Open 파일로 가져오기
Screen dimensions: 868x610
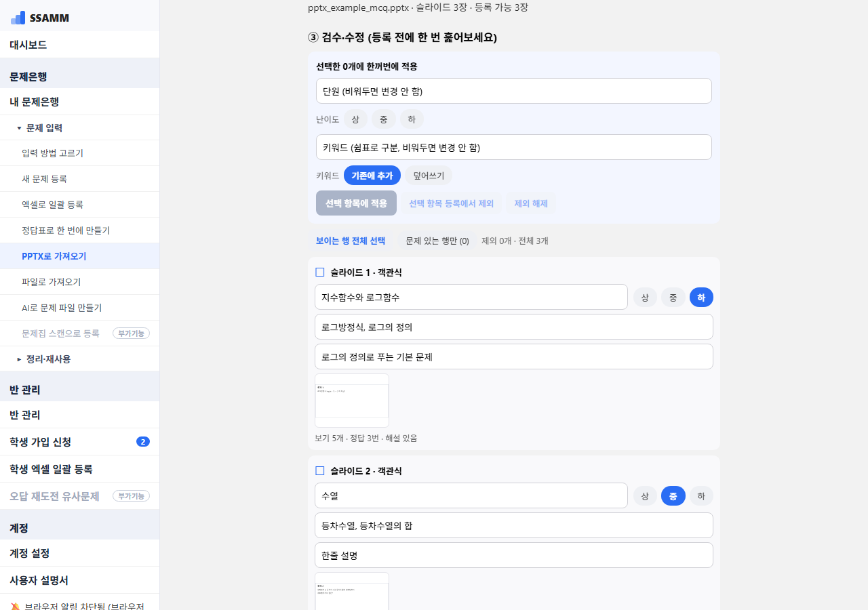point(79,282)
